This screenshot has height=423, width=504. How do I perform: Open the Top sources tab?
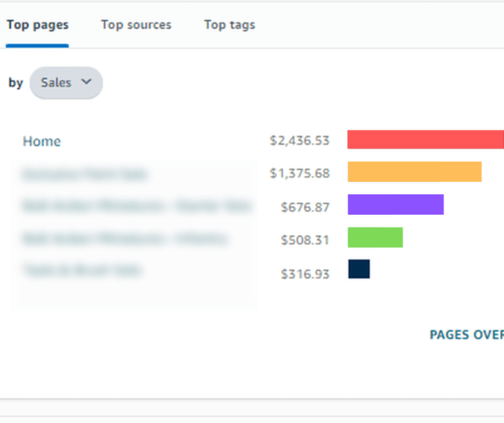(x=136, y=26)
